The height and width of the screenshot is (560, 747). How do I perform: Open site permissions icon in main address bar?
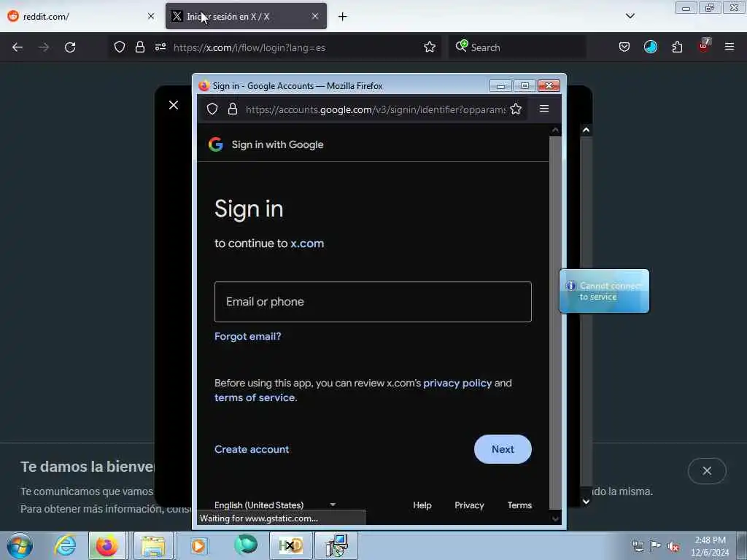(160, 47)
